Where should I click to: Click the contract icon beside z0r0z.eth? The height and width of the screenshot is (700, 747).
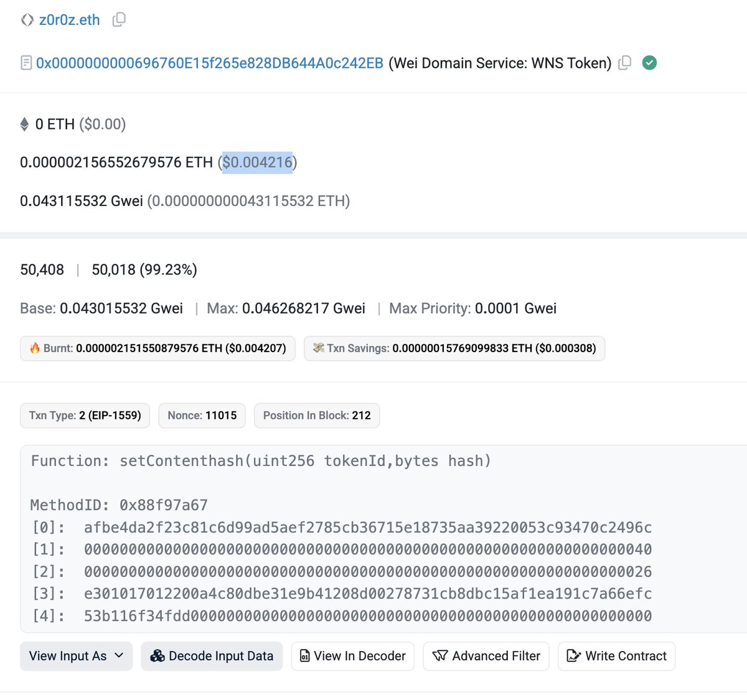pos(27,20)
